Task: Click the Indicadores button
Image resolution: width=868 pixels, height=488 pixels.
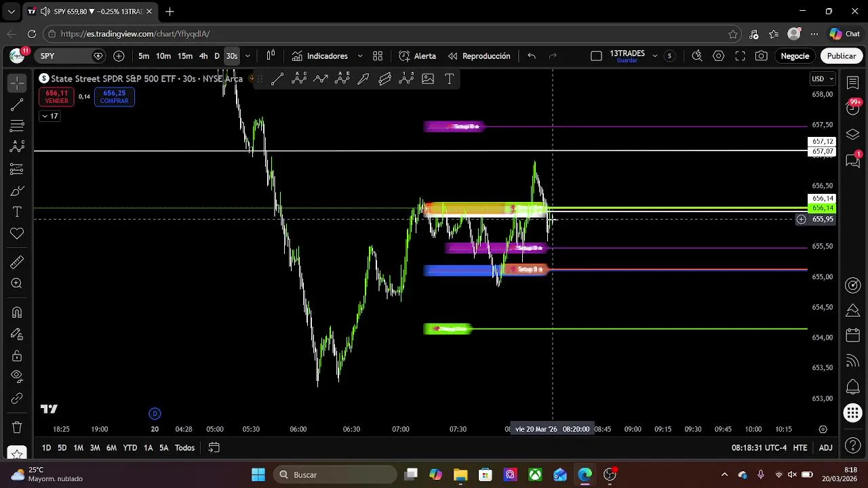Action: [319, 56]
